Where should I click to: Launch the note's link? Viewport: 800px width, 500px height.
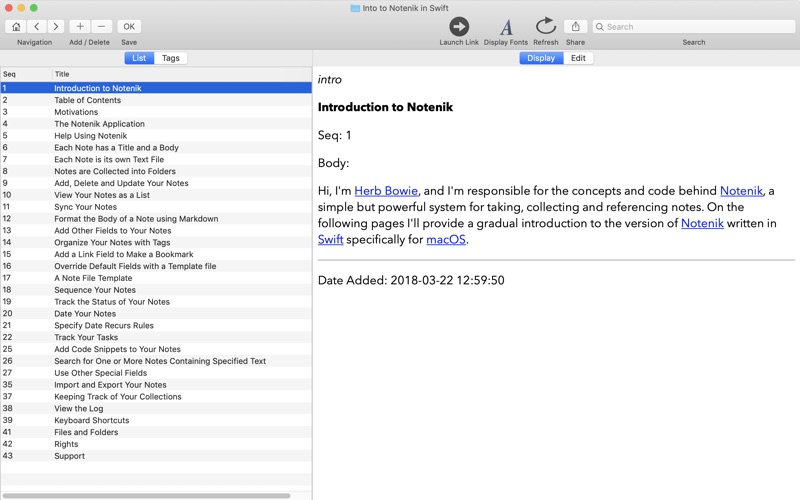pos(459,27)
